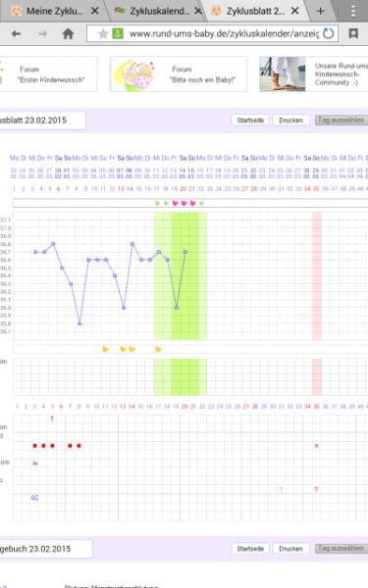Click the pink question mark on day 35
368x588 pixels.
click(x=316, y=489)
